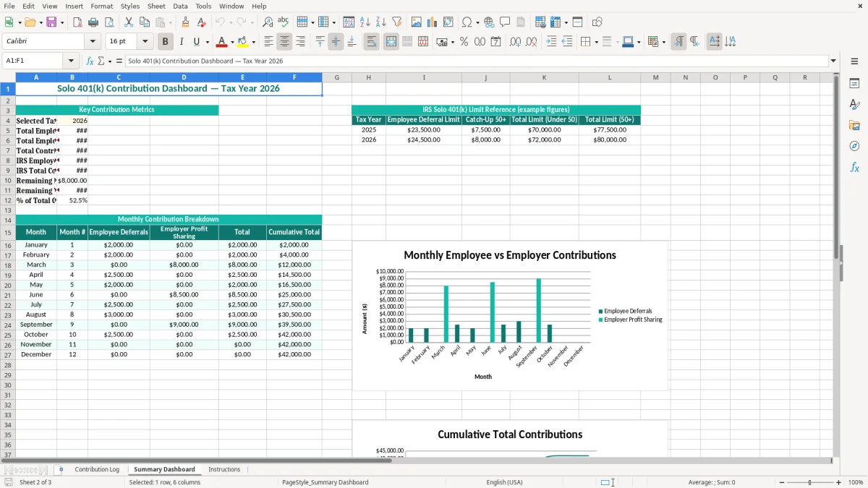Open sidebar Navigator panel
This screenshot has width=868, height=488.
854,146
